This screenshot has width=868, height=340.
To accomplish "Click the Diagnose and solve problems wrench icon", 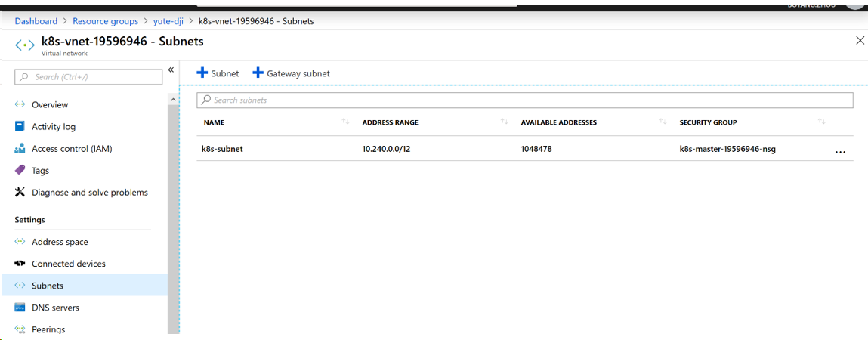I will [x=20, y=192].
